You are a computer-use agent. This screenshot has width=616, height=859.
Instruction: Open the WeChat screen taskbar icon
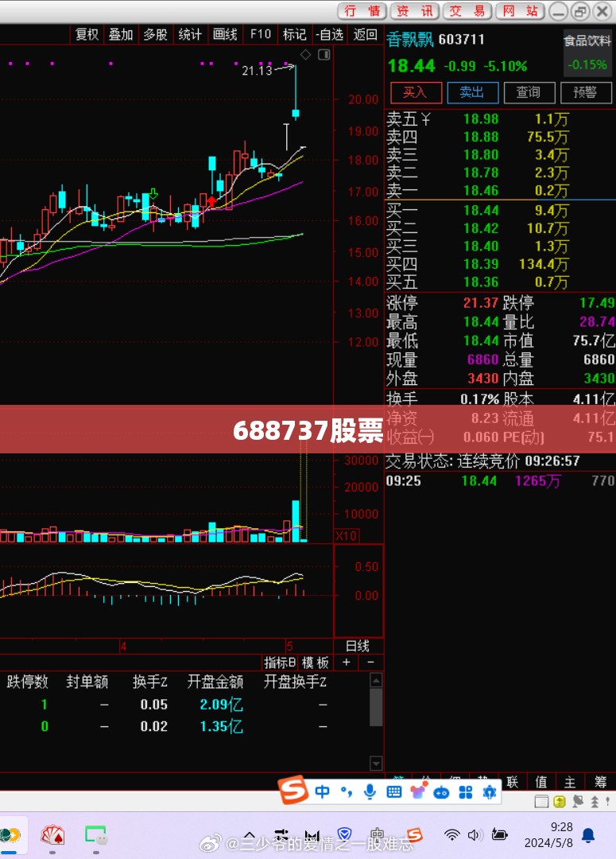(x=95, y=835)
